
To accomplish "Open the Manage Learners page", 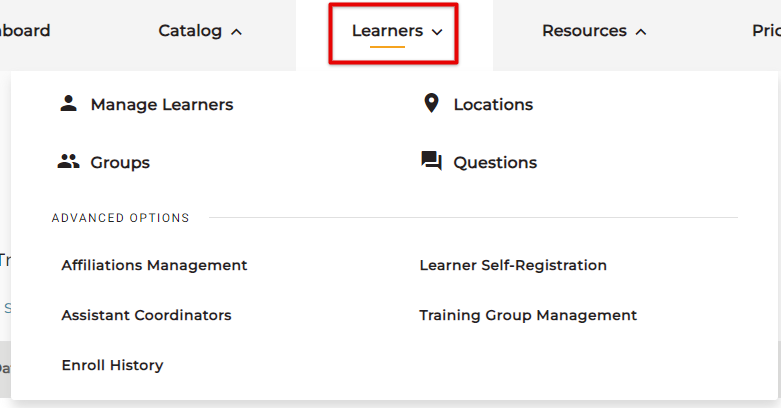I will pos(161,104).
